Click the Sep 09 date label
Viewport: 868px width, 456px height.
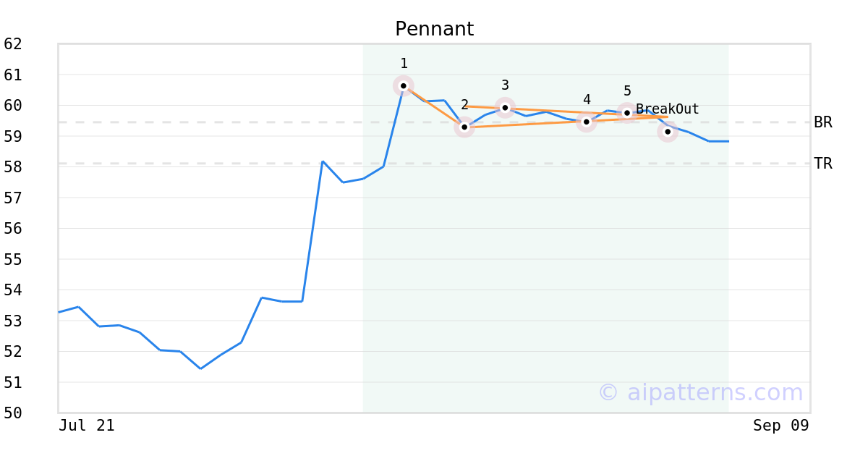781,426
